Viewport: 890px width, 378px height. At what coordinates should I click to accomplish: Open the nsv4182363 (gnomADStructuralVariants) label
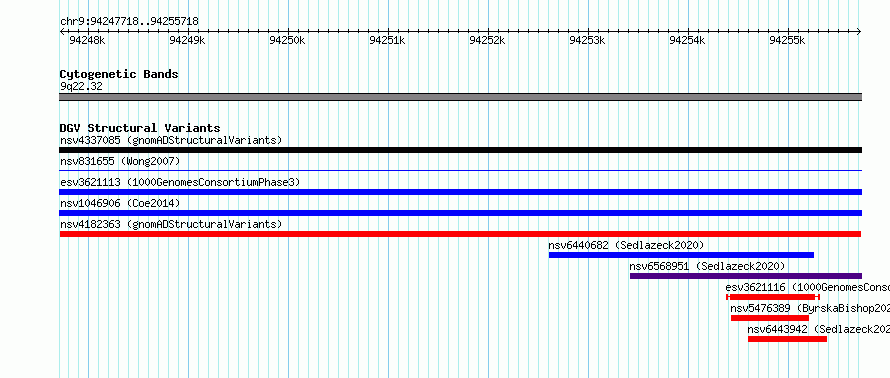tap(171, 224)
